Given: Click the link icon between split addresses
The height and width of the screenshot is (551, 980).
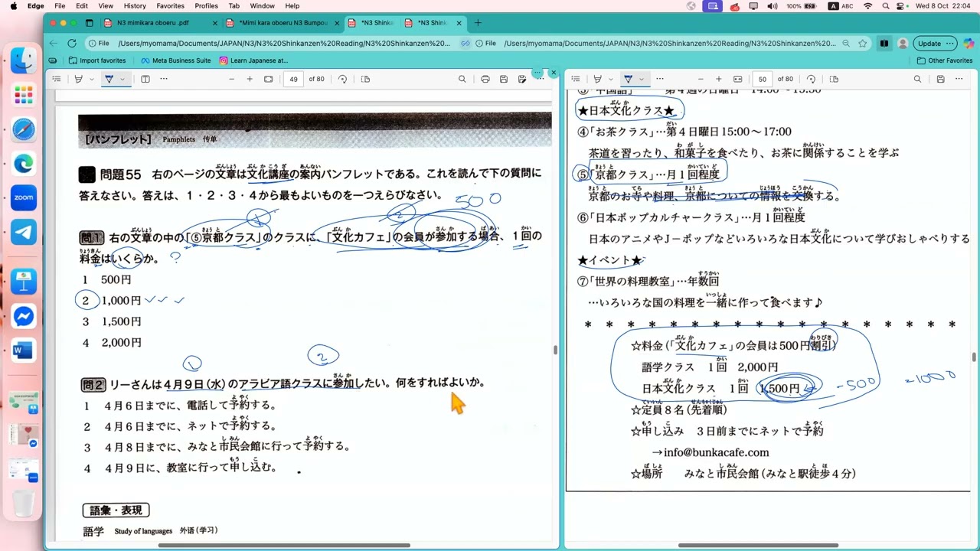Looking at the screenshot, I should point(465,44).
